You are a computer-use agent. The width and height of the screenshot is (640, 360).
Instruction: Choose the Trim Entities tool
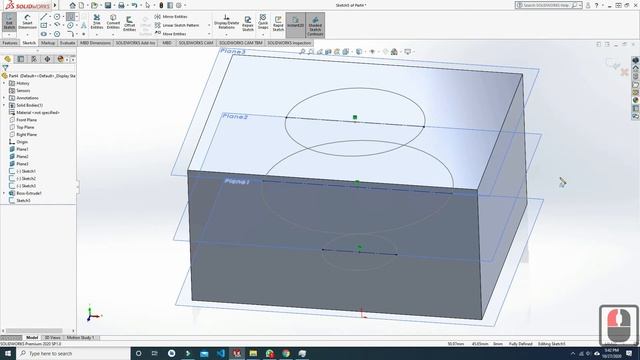(x=97, y=22)
